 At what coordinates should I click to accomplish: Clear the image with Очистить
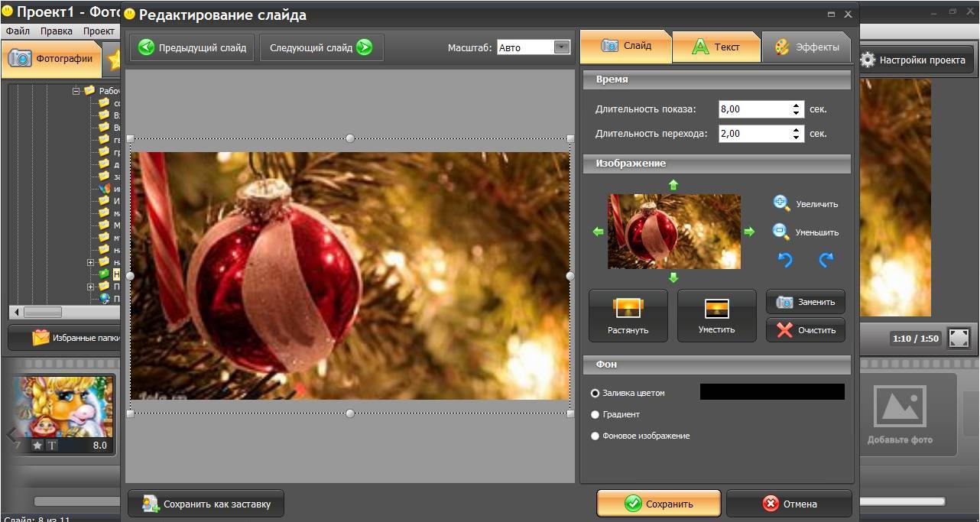point(806,330)
